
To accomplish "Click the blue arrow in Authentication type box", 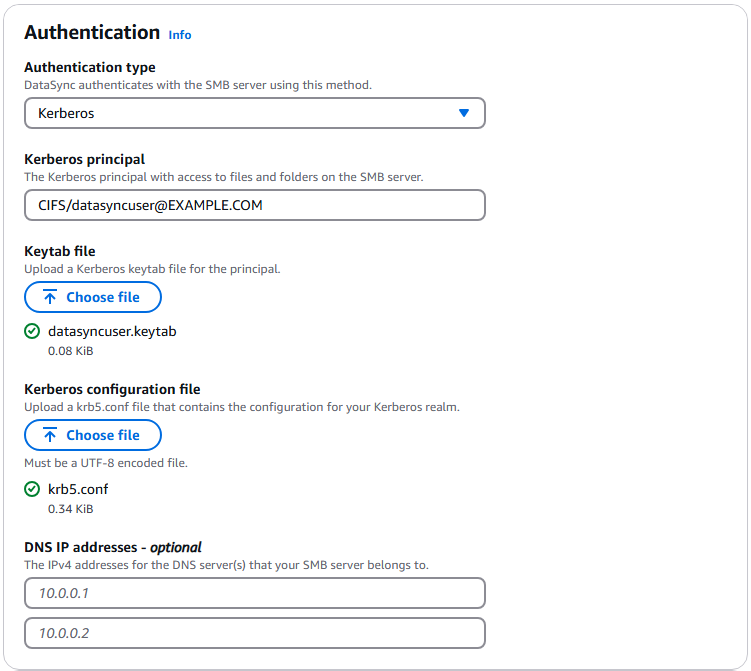I will coord(464,113).
